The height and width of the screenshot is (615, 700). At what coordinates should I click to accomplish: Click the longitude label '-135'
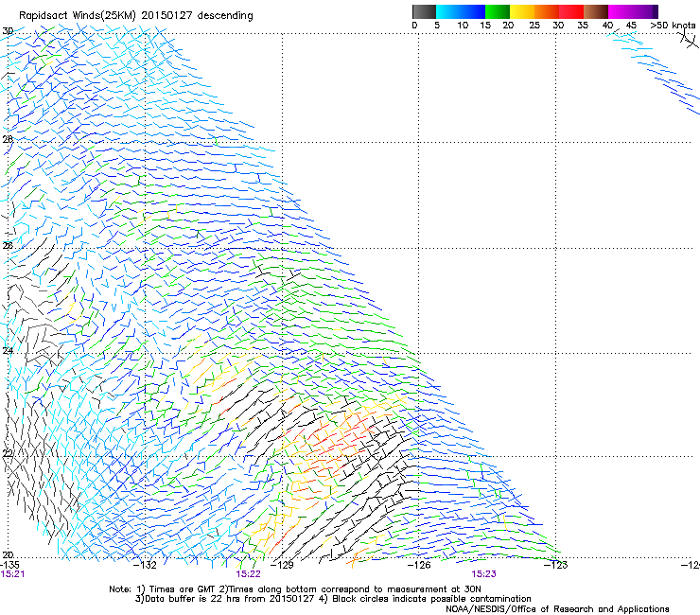pyautogui.click(x=9, y=565)
